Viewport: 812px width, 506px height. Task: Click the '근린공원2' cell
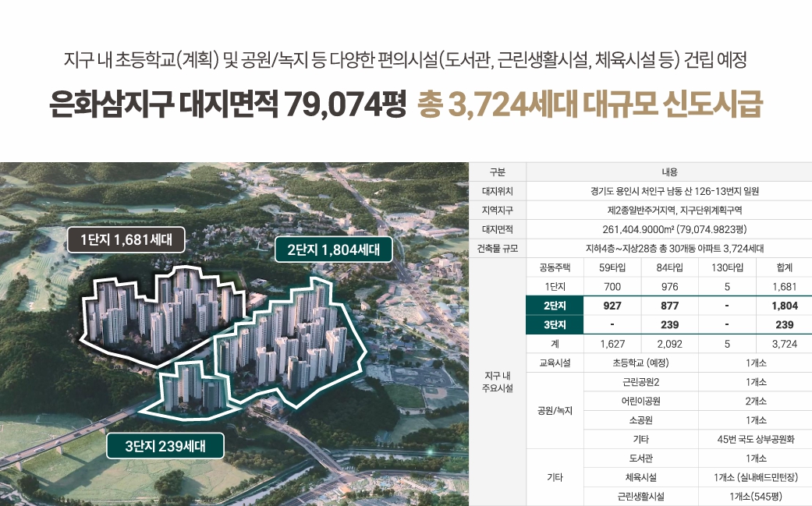click(640, 382)
